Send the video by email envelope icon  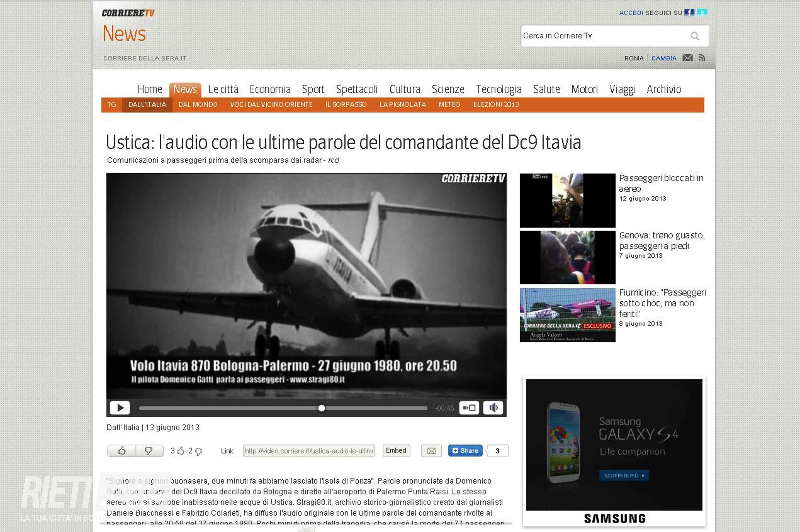click(x=431, y=451)
